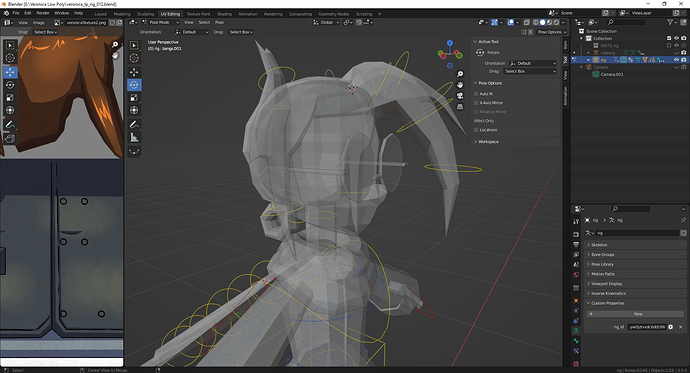
Task: Expand the Motion Paths panel
Action: tap(635, 274)
